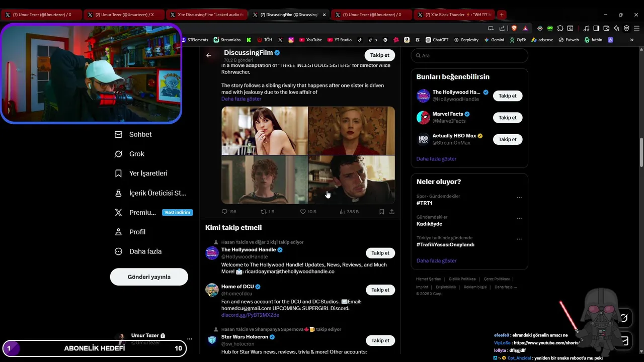Open İçerik Üreticisi Studio in the sidebar

[x=150, y=193]
